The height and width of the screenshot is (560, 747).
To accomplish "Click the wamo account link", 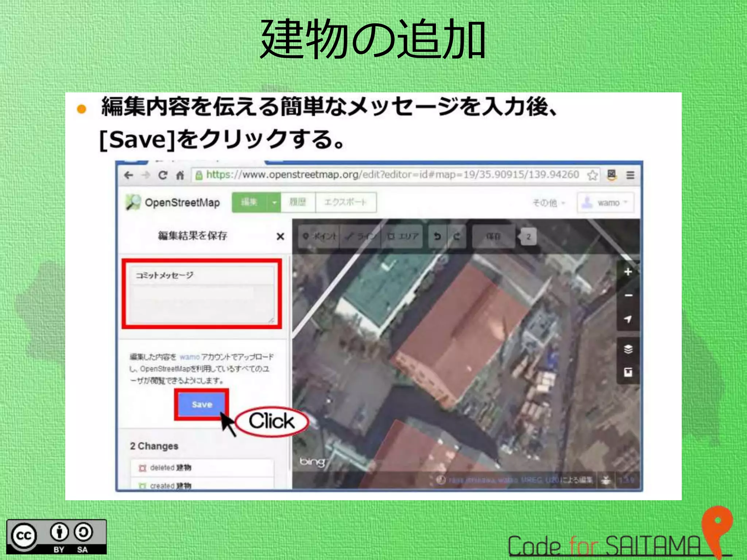I will [190, 357].
